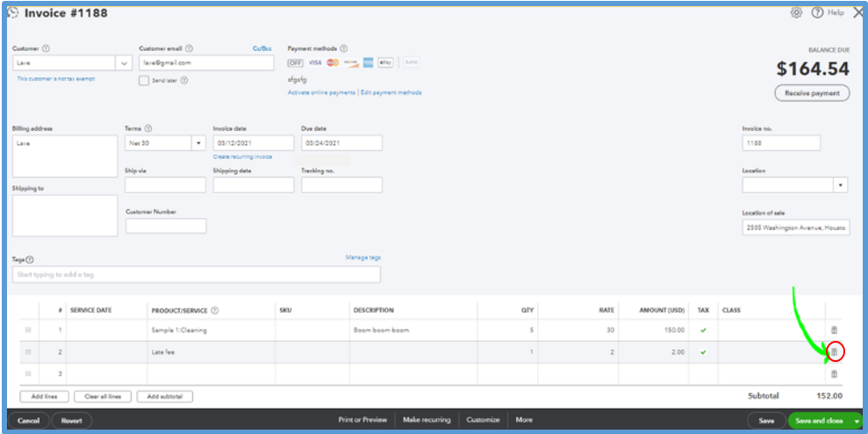Click the Apple Pay icon

click(x=386, y=62)
